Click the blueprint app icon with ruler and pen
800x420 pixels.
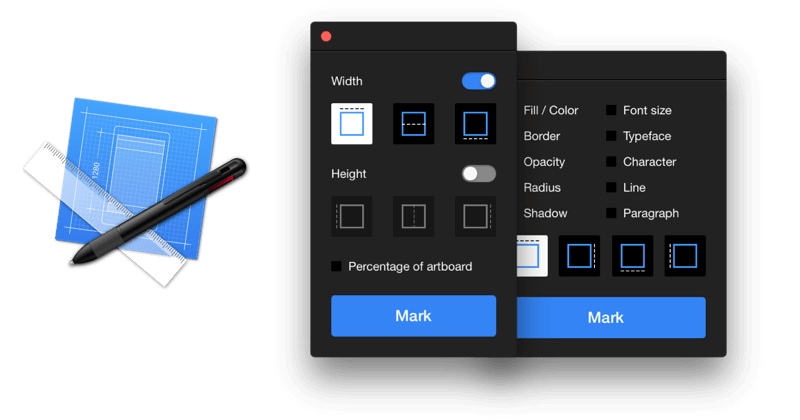[135, 191]
